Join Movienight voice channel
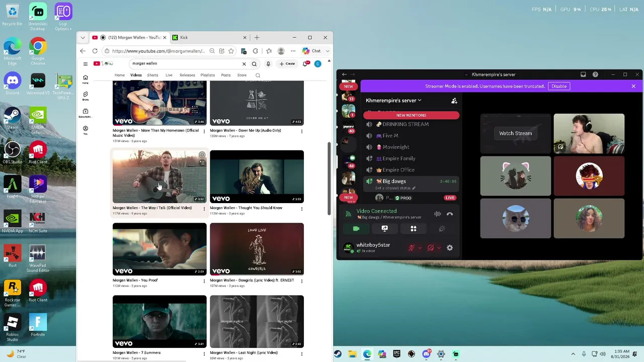Image resolution: width=644 pixels, height=362 pixels. point(411,147)
